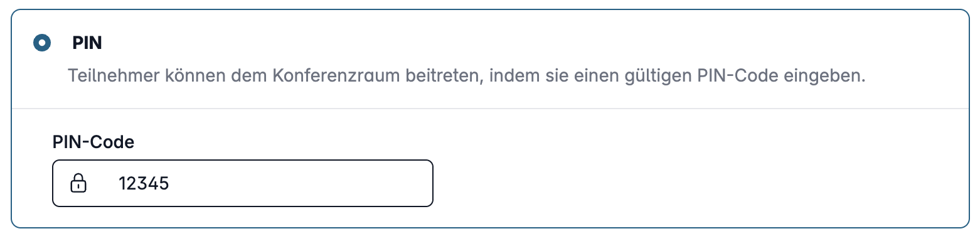Click the divider line below the description

tap(490, 109)
